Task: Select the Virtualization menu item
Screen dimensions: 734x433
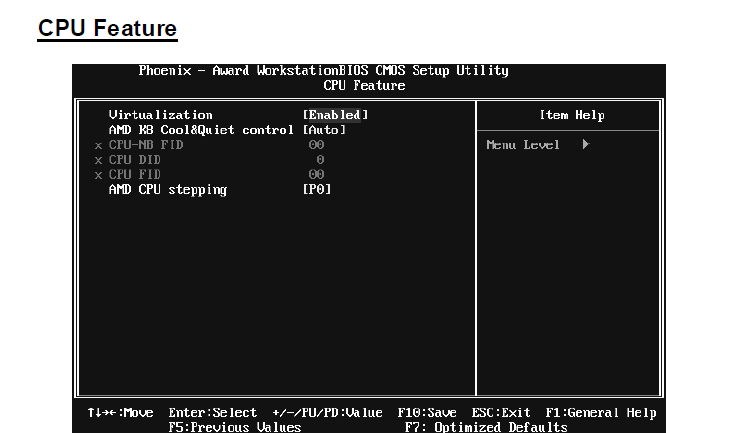Action: [x=160, y=115]
